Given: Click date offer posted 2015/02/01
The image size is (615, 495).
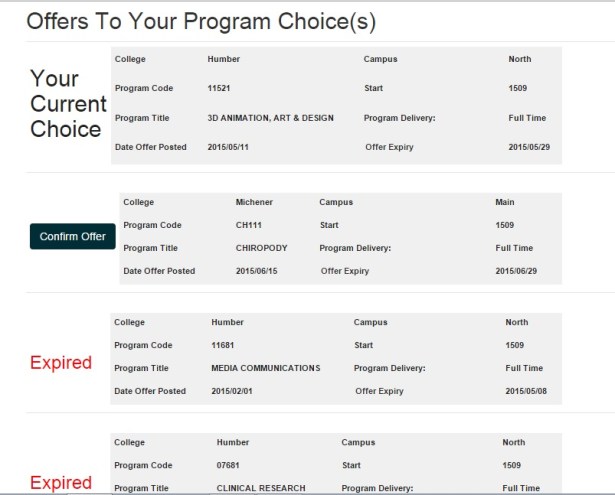Looking at the screenshot, I should click(x=232, y=391).
